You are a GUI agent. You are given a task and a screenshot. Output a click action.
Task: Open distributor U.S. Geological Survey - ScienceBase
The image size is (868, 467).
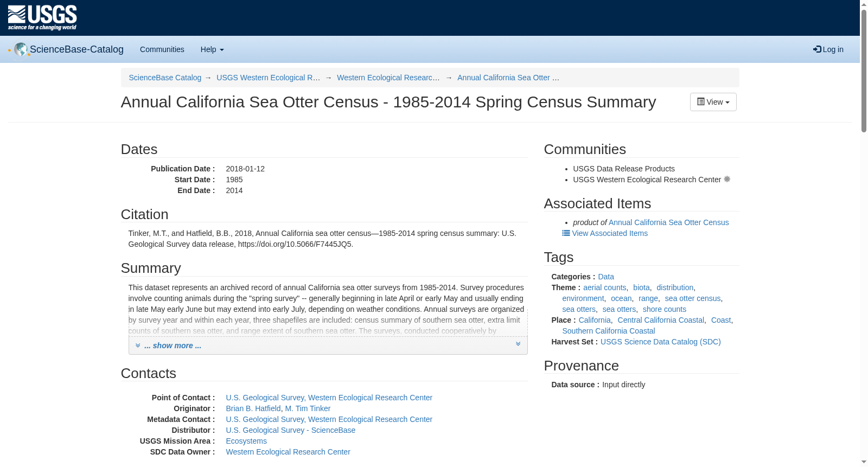pos(290,430)
